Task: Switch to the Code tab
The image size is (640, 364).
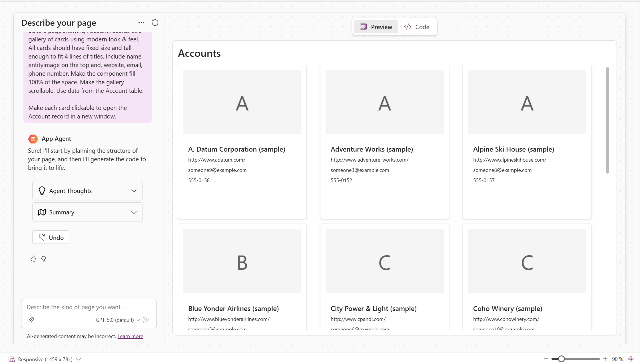Action: pyautogui.click(x=417, y=27)
